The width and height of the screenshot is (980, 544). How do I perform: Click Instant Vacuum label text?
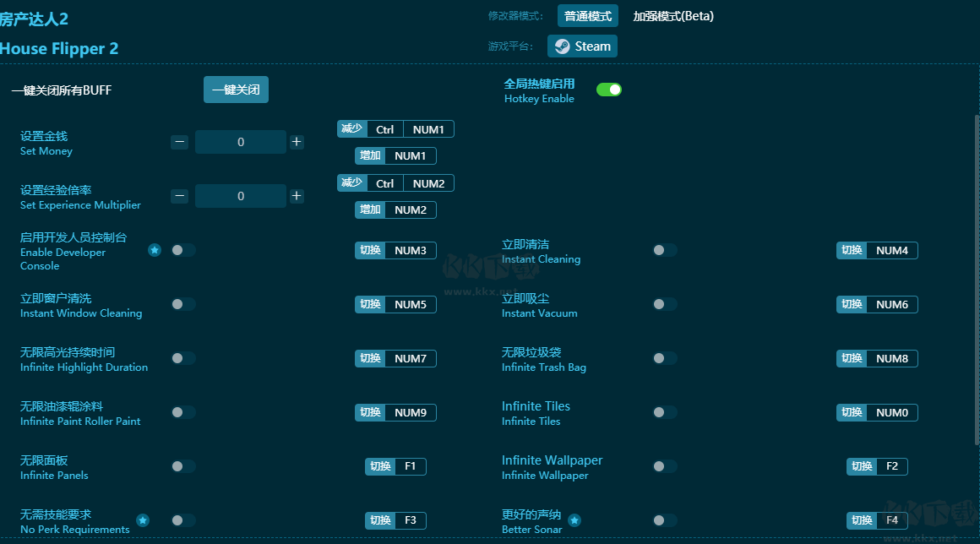pos(539,313)
